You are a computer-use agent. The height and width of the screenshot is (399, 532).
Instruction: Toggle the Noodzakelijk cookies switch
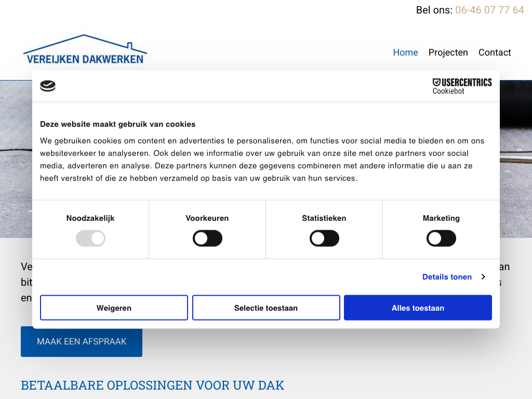(90, 239)
